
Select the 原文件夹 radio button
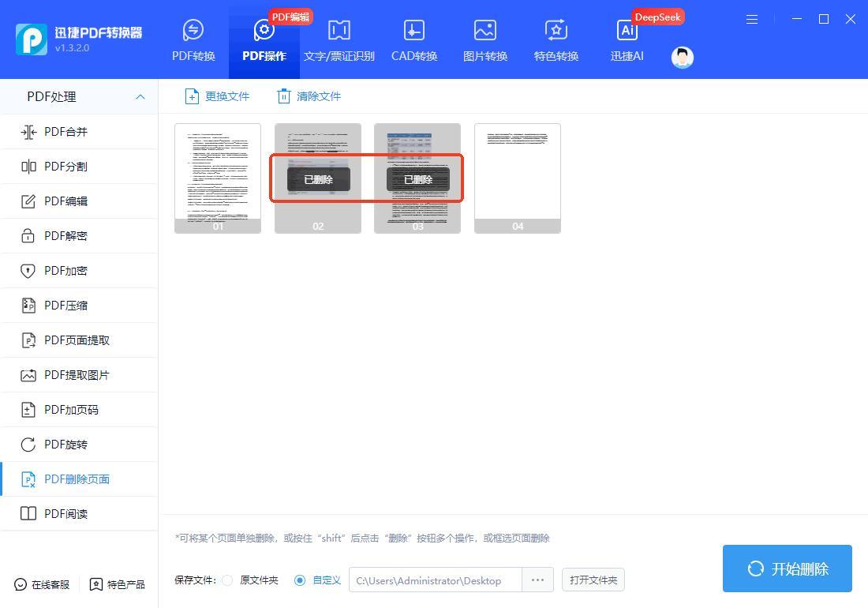(227, 580)
